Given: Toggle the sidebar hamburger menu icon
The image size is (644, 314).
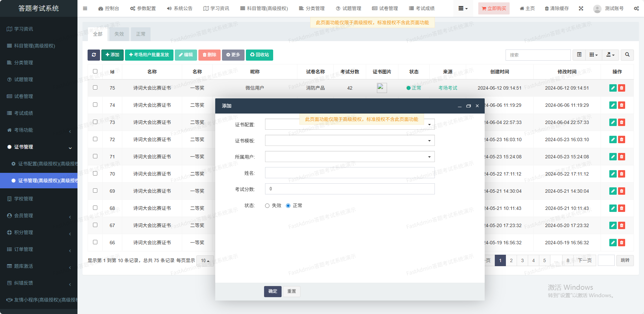Looking at the screenshot, I should 85,8.
